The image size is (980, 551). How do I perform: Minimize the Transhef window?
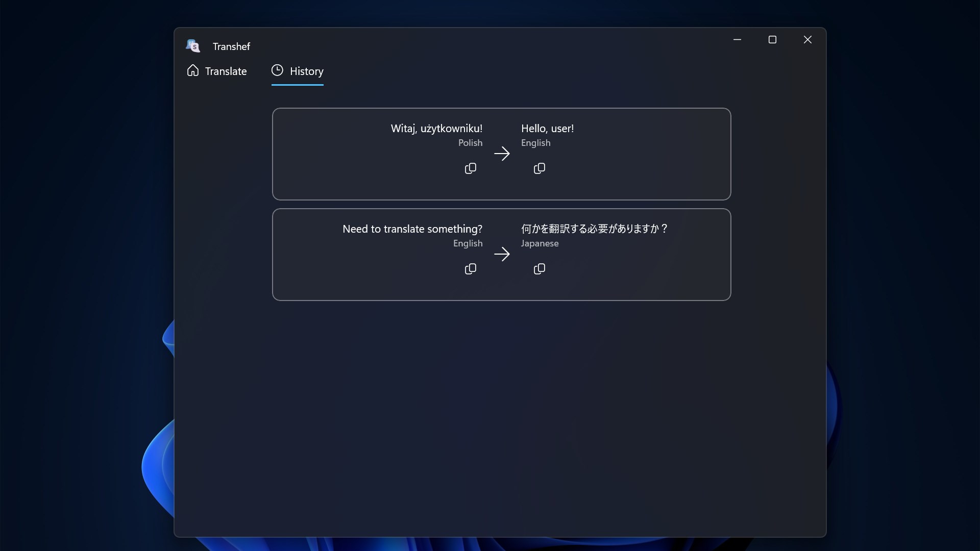tap(737, 40)
